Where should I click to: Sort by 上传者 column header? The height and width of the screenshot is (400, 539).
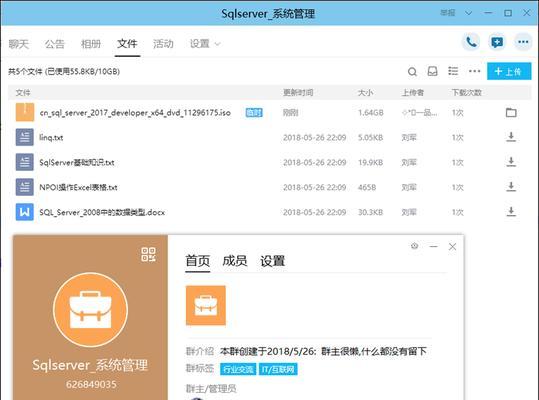pos(413,92)
